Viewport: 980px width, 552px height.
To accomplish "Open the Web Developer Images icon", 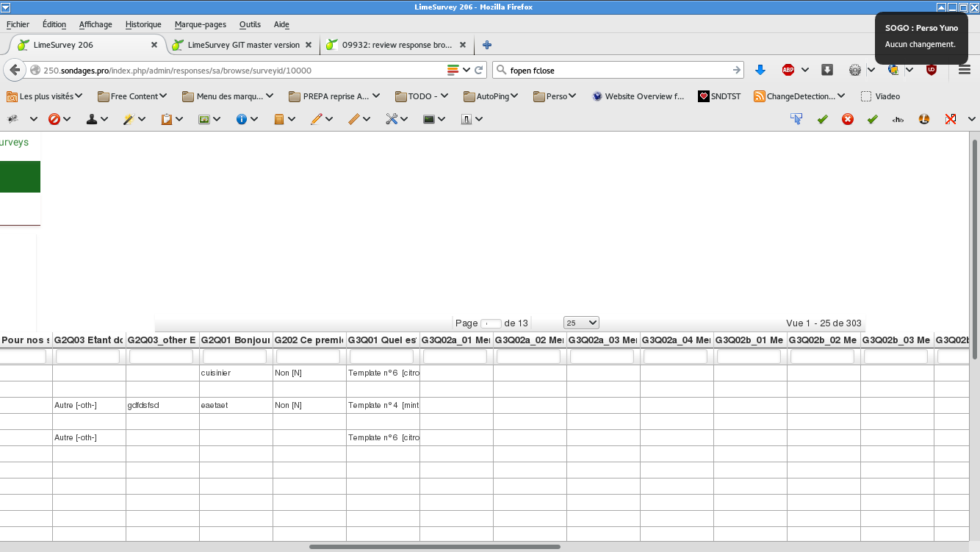I will coord(204,119).
